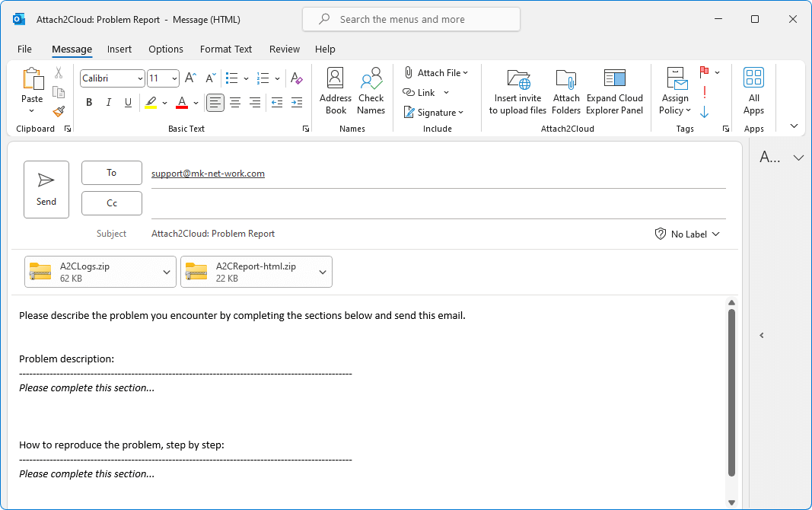Clear all formatting icon
Screen dimensions: 812x510
tap(296, 78)
